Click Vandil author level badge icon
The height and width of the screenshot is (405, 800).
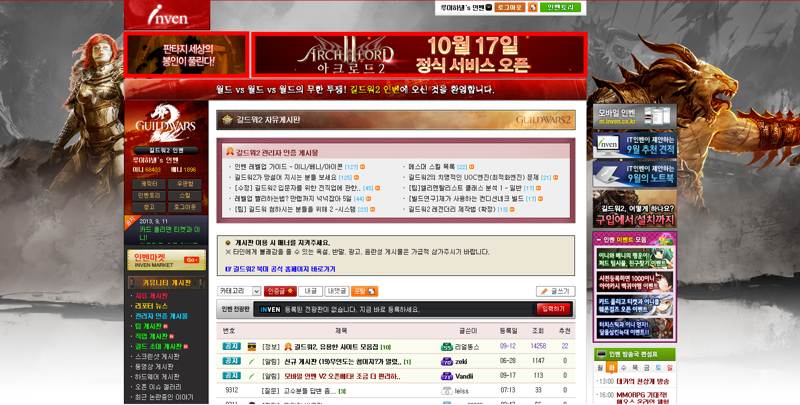[446, 376]
